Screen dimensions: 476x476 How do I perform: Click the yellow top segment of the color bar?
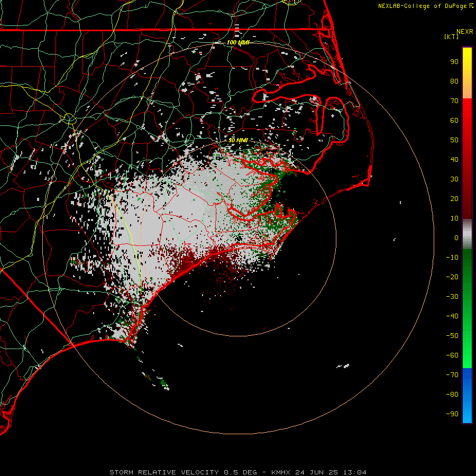pyautogui.click(x=467, y=73)
